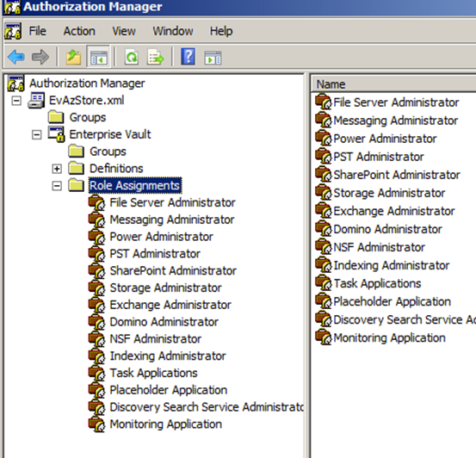Collapse the Role Assignments folder node
The image size is (476, 458).
click(57, 186)
